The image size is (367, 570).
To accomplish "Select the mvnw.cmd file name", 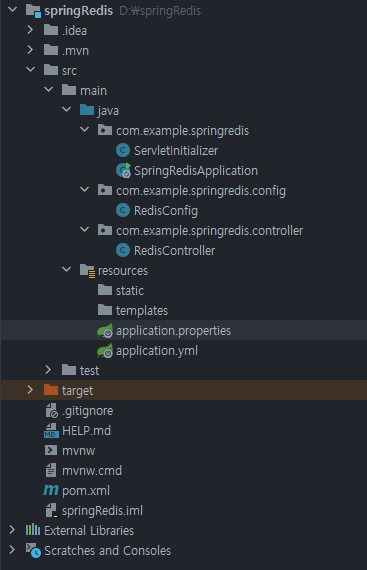I will pos(92,471).
